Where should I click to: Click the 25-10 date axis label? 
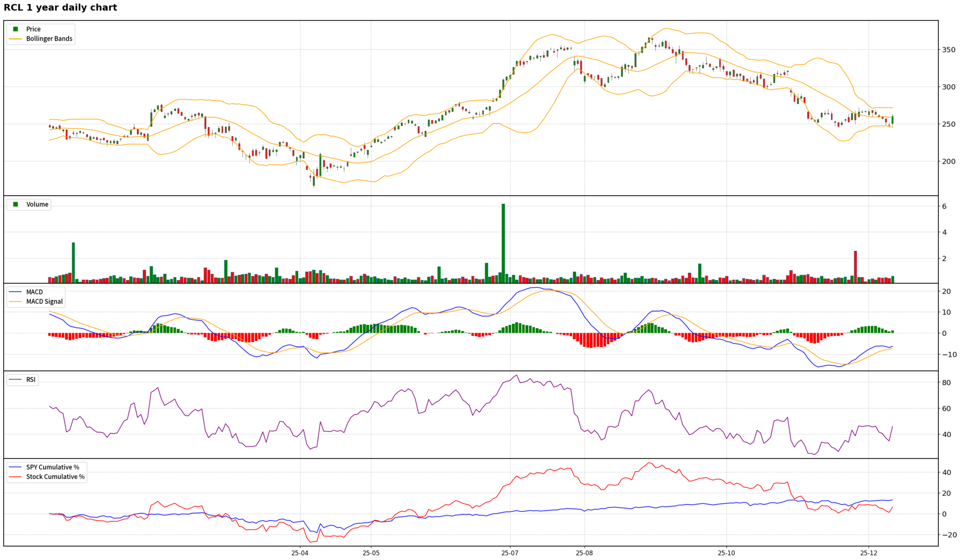pos(726,553)
